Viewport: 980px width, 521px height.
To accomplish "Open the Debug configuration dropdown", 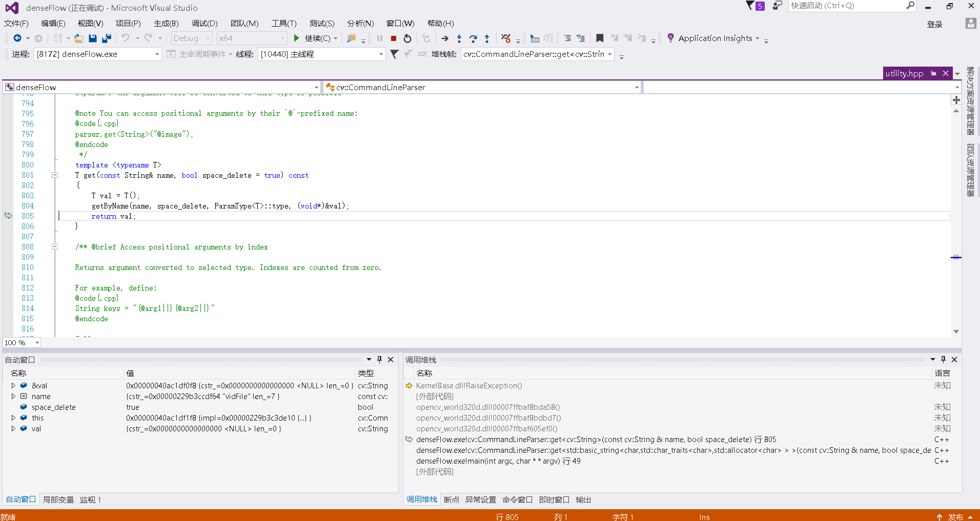I will coord(192,38).
